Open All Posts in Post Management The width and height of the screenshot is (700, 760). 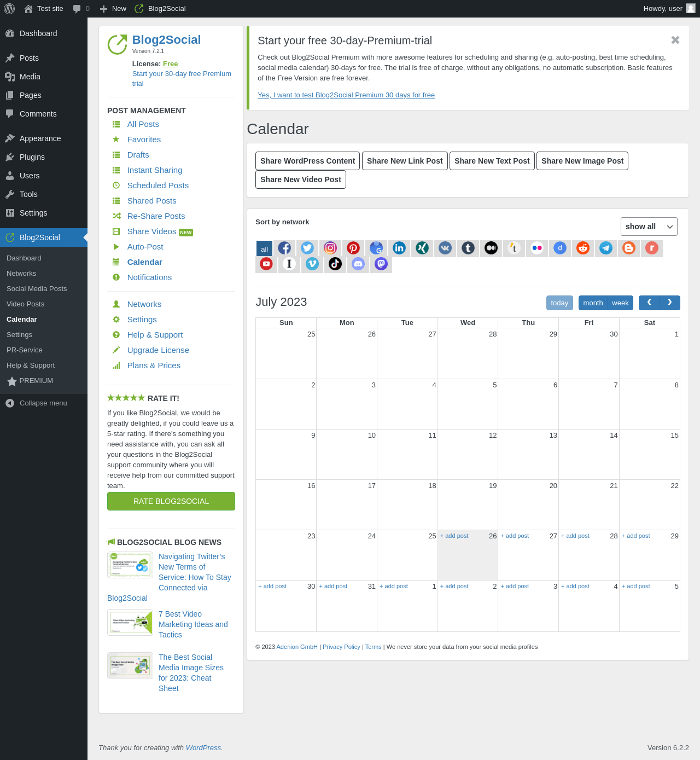(x=143, y=124)
